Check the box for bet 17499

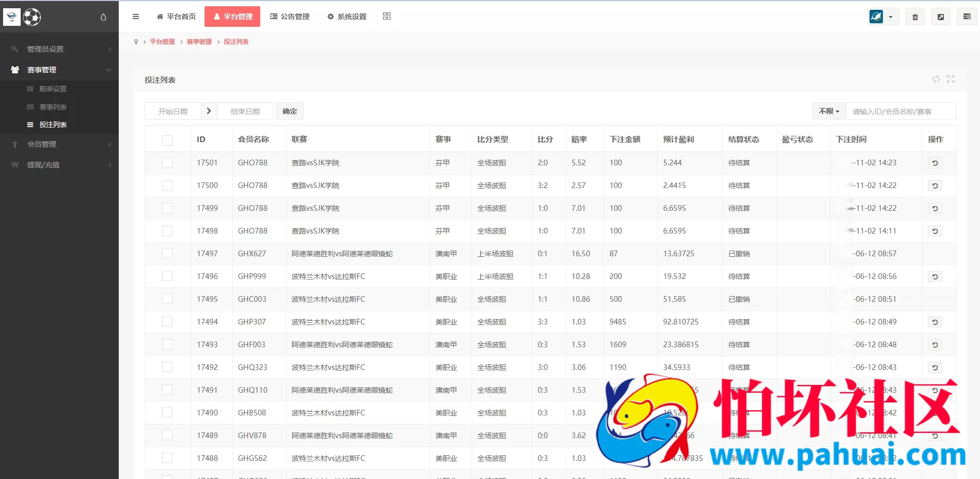click(x=167, y=208)
